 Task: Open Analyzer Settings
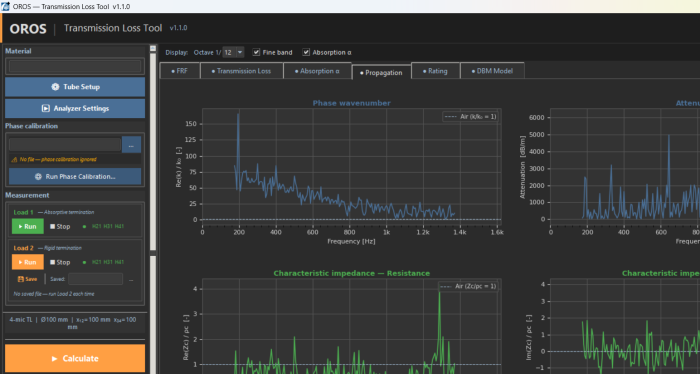point(75,108)
